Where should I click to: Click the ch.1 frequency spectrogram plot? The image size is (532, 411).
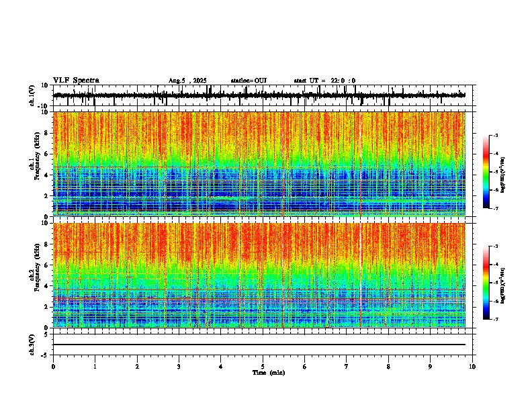(x=259, y=164)
